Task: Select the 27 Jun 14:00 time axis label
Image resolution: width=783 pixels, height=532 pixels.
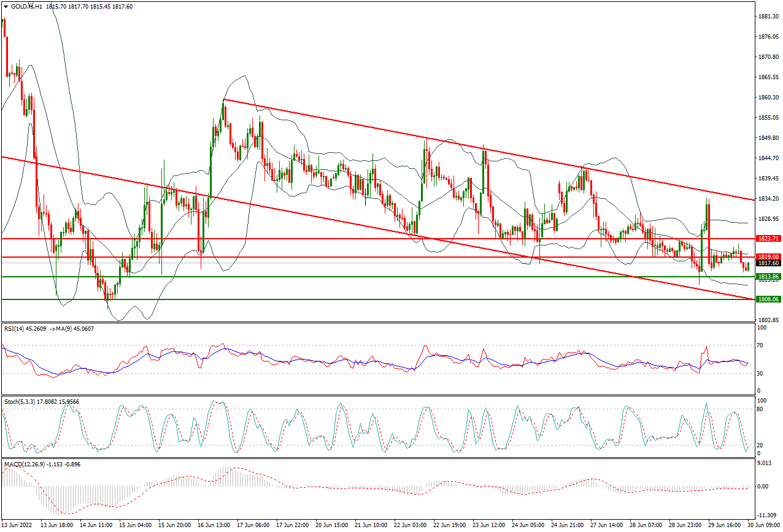Action: [x=606, y=526]
